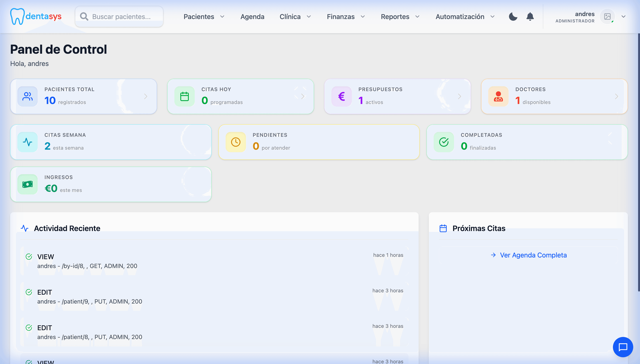Viewport: 640px width, 364px height.
Task: Click the Citas Hoy calendar icon
Action: pyautogui.click(x=185, y=97)
